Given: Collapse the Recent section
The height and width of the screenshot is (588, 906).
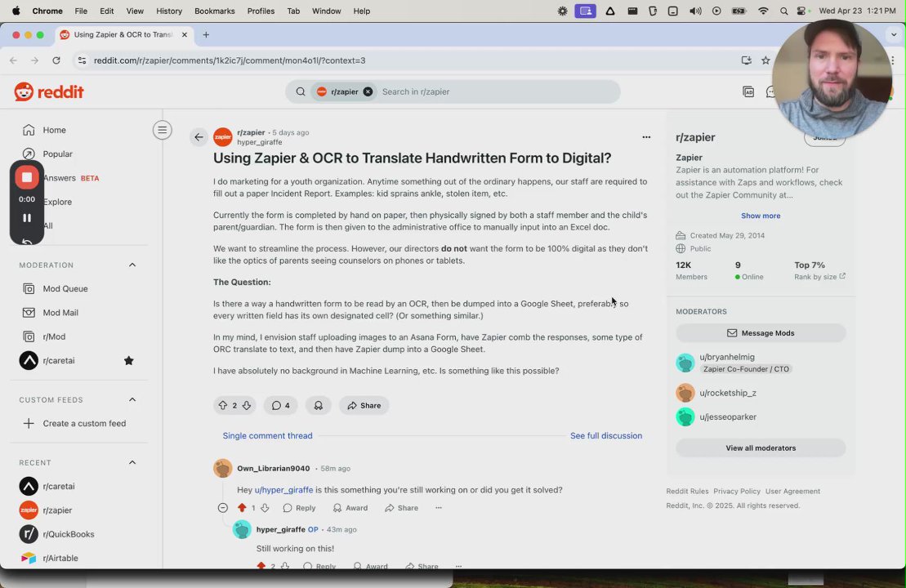Looking at the screenshot, I should click(132, 463).
